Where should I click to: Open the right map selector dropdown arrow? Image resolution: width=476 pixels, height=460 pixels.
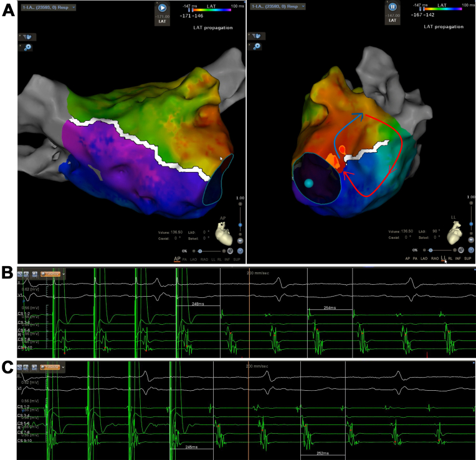(303, 6)
